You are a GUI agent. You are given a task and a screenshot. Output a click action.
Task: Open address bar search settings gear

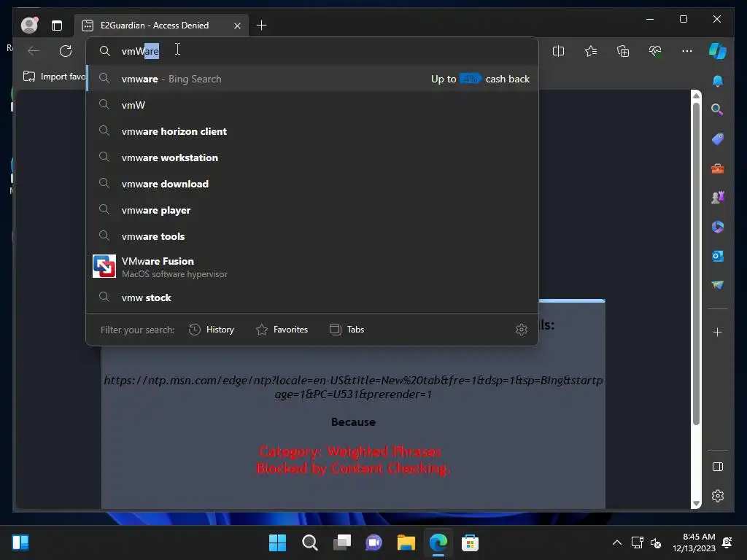coord(522,330)
